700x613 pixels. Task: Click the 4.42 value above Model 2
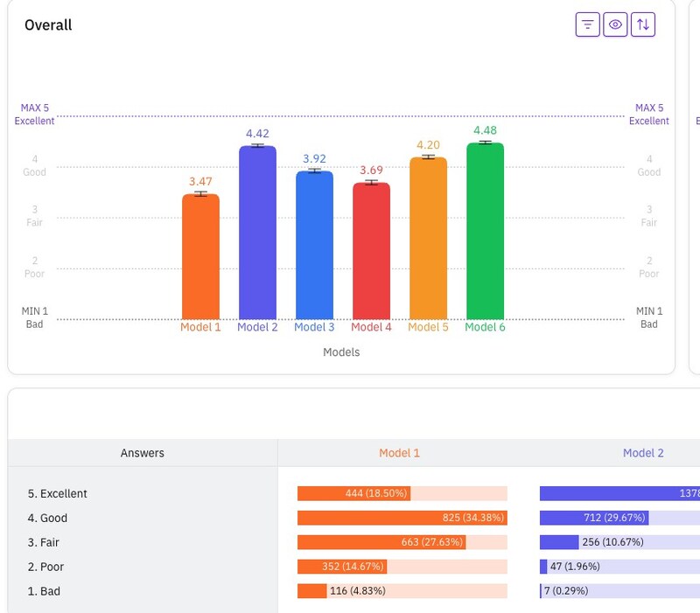tap(257, 134)
